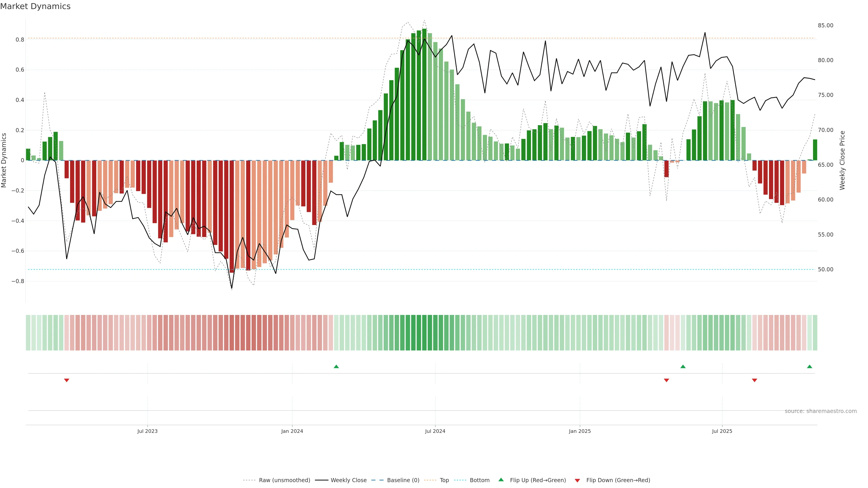Click the source: sharemaestro.com text
The image size is (868, 488).
[x=821, y=411]
